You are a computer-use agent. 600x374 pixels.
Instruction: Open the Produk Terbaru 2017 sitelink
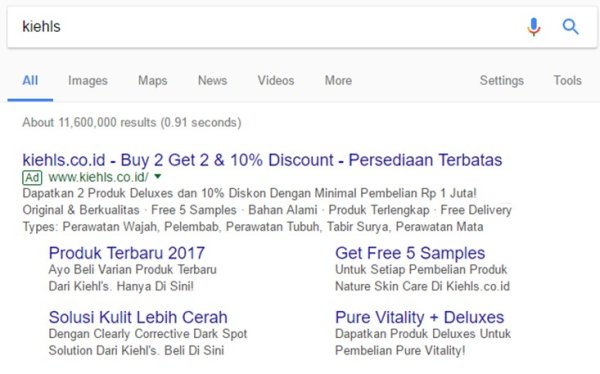127,253
